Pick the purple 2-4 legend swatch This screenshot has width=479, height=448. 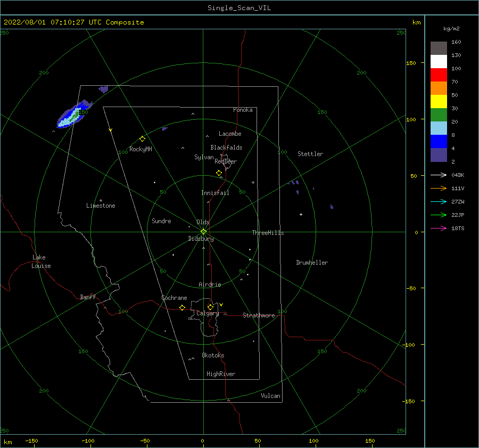[x=439, y=154]
